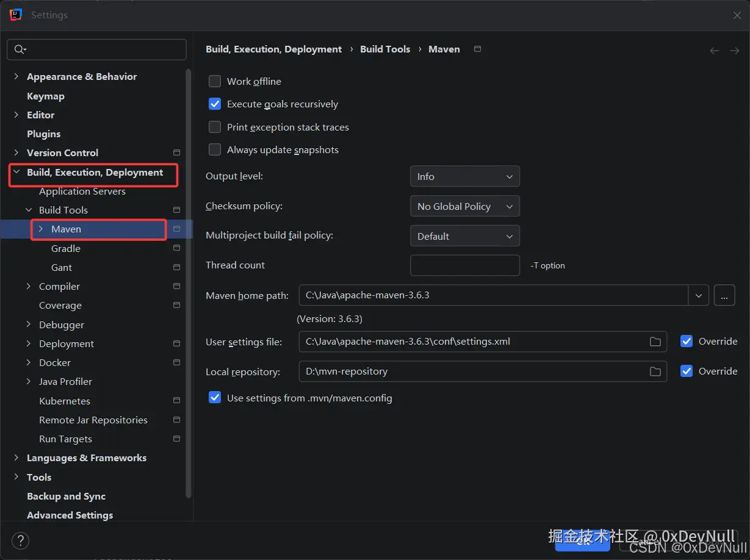Screen dimensions: 750x560
Task: Expand the Tools section
Action: (16, 477)
